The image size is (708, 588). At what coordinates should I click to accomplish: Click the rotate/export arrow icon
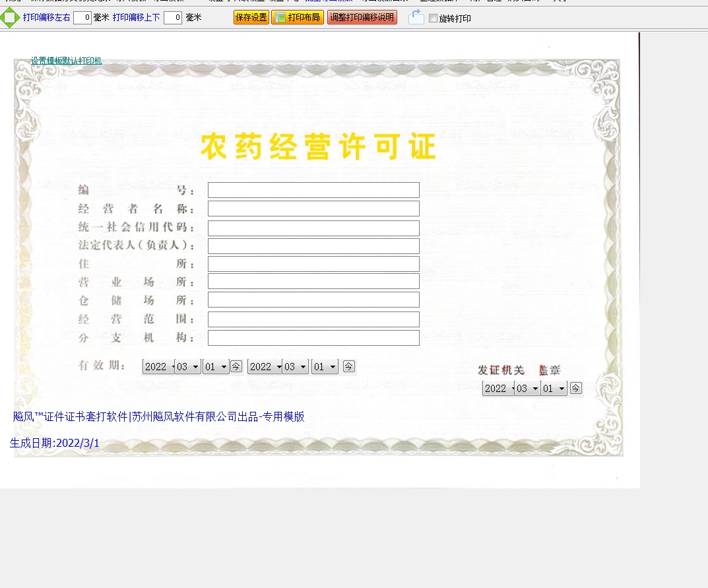416,18
